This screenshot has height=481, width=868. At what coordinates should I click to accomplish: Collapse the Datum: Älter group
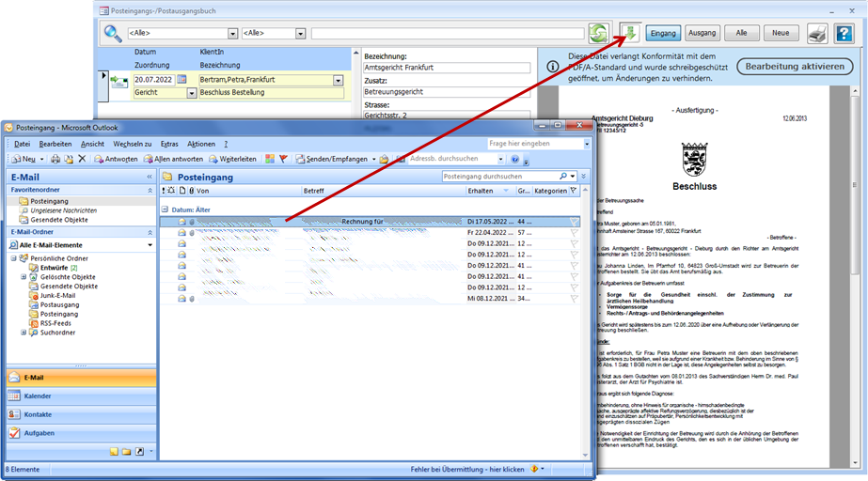coord(165,209)
